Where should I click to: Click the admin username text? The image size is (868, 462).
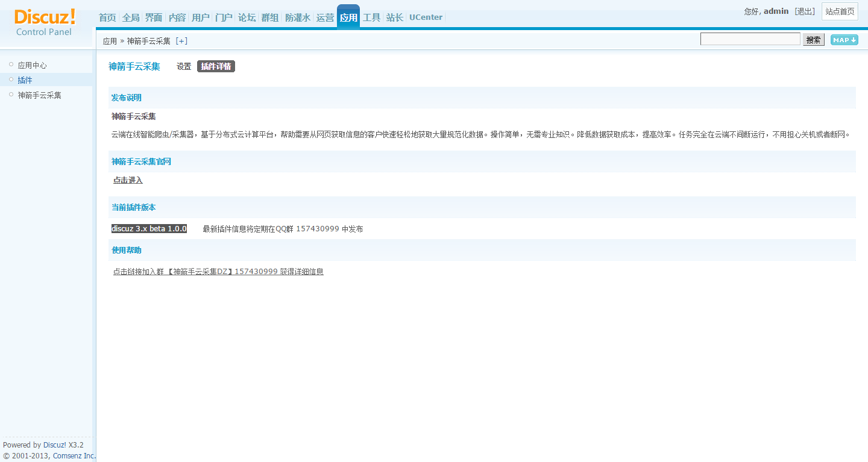776,11
